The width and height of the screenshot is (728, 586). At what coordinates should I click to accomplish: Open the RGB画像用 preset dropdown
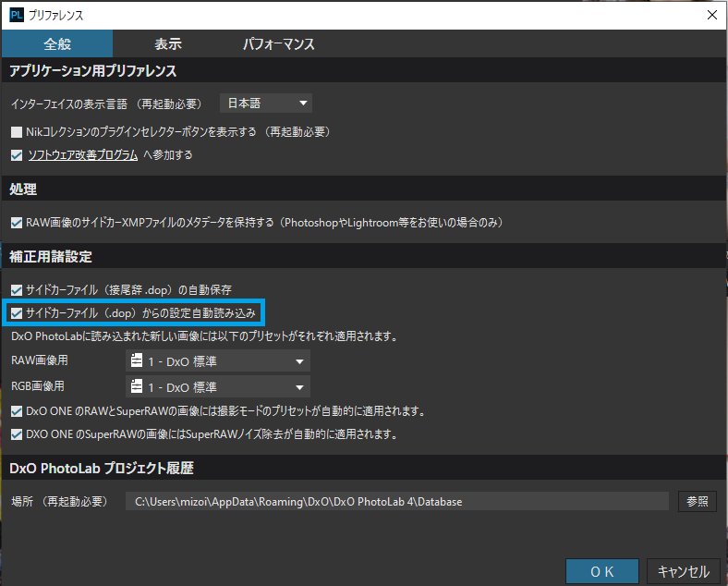(x=218, y=386)
